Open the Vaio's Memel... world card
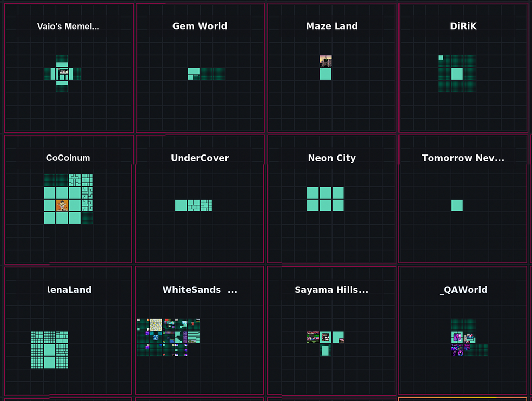This screenshot has width=532, height=401. pyautogui.click(x=69, y=68)
